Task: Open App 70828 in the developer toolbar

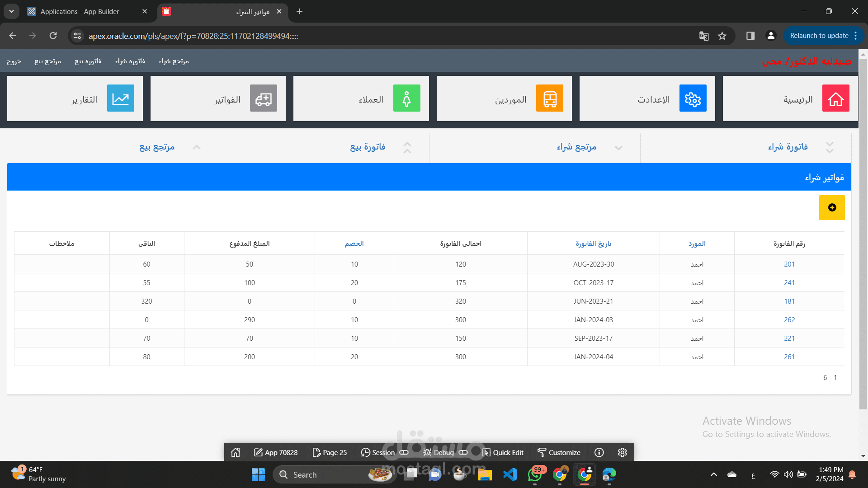Action: coord(276,452)
